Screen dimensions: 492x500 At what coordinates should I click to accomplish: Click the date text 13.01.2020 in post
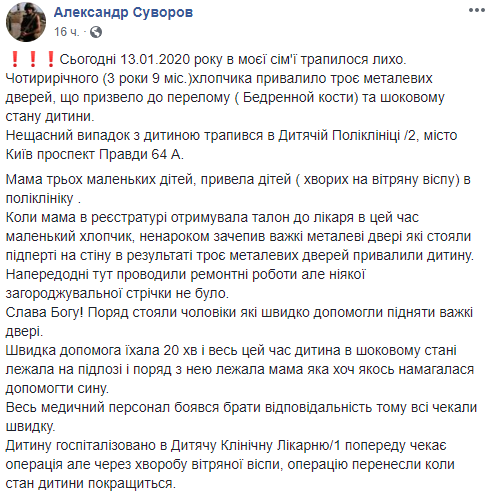tap(155, 59)
